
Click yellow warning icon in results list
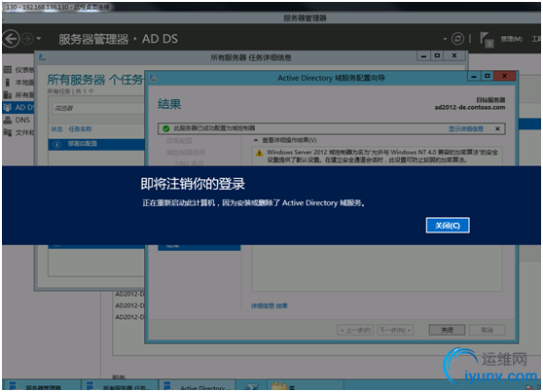pyautogui.click(x=259, y=153)
